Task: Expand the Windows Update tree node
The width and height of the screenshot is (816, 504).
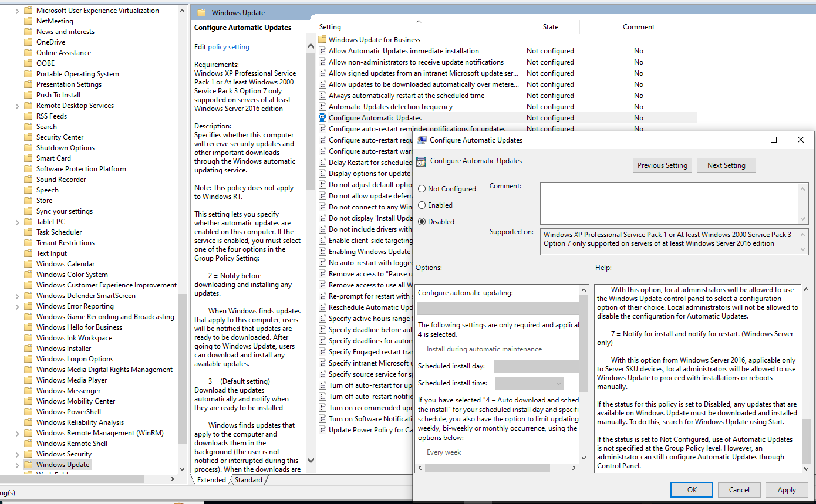Action: tap(16, 465)
